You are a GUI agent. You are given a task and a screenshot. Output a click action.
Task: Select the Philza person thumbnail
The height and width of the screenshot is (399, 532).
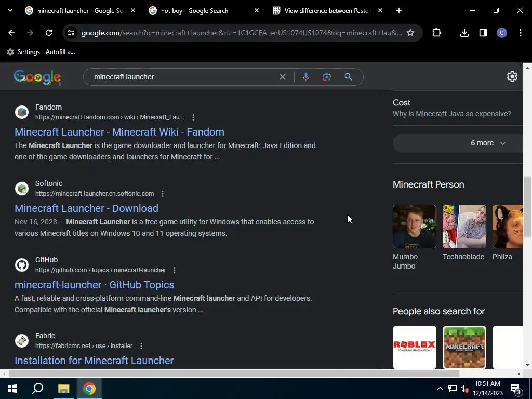click(508, 227)
